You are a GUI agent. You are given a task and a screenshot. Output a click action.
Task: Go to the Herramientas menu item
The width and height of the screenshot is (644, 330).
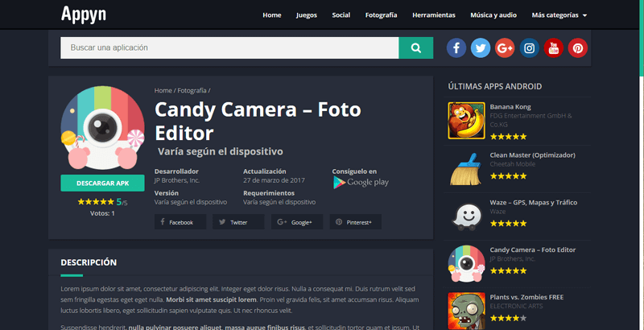coord(434,15)
